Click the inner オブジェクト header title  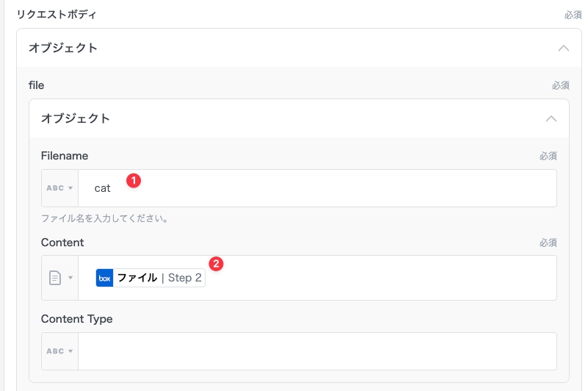coord(75,118)
